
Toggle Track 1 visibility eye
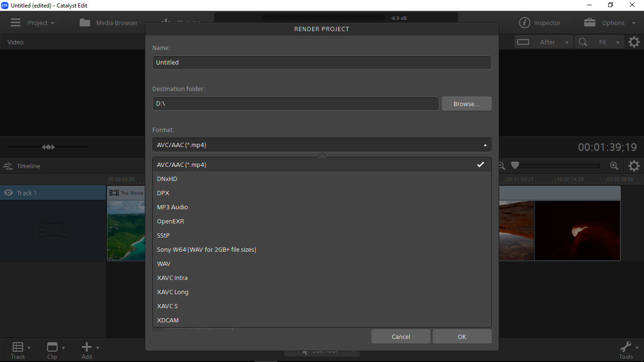click(8, 193)
